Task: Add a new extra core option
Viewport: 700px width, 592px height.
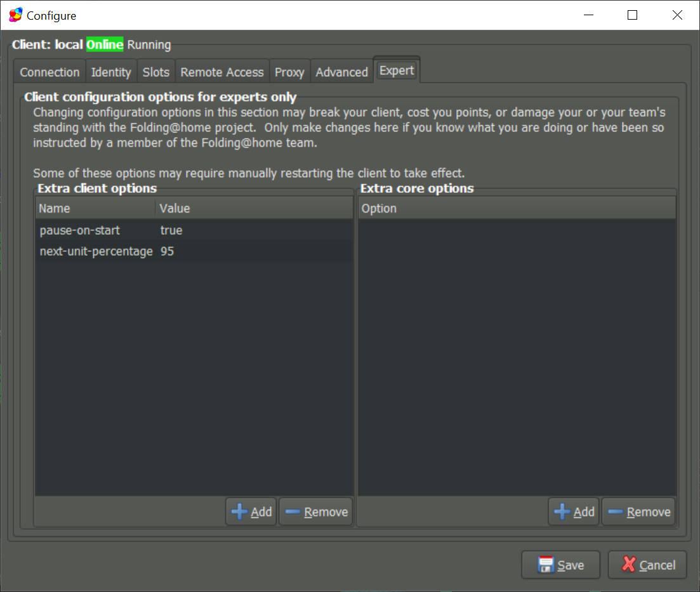Action: click(574, 511)
